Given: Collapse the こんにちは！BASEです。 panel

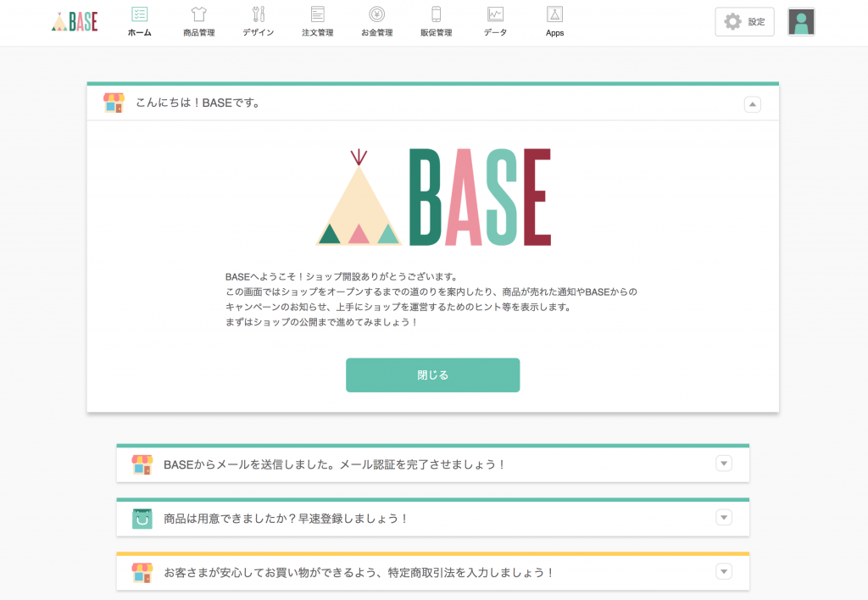Looking at the screenshot, I should tap(753, 104).
